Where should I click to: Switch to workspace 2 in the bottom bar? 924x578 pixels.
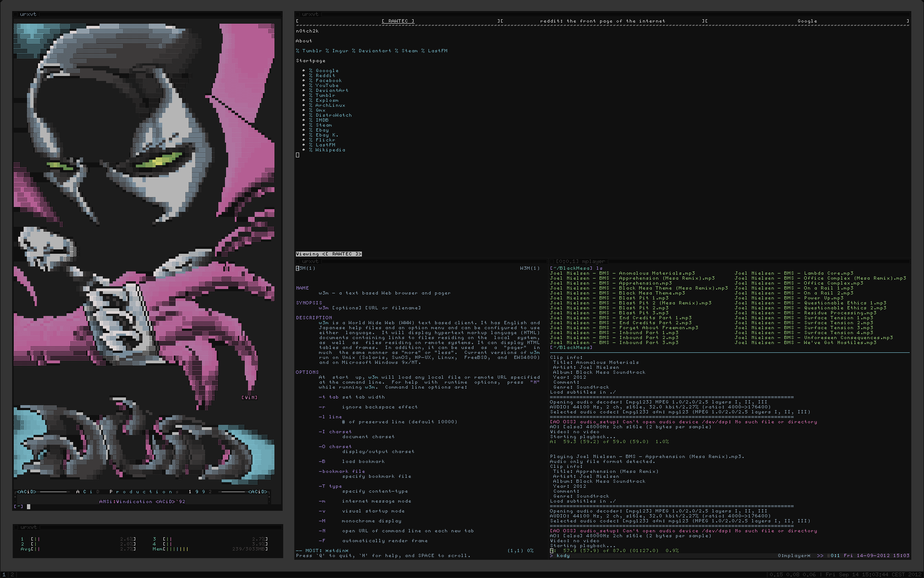pos(12,574)
